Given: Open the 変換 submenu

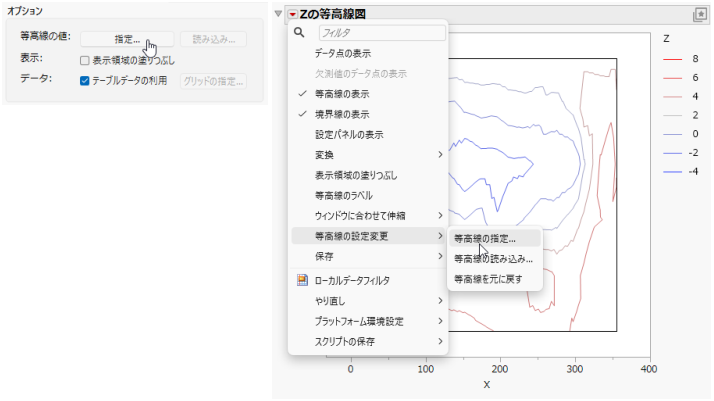Looking at the screenshot, I should (x=368, y=155).
